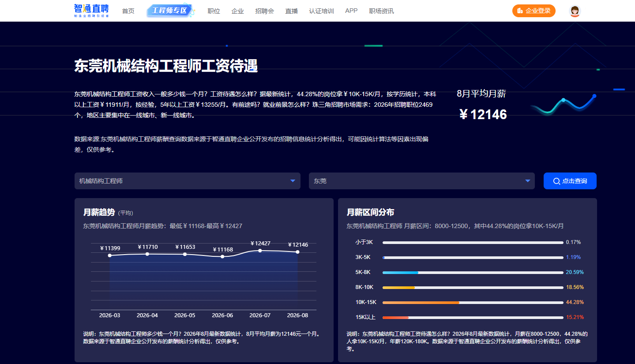Click the city dropdown arrow
Screen dimensions: 635x364
(x=528, y=181)
